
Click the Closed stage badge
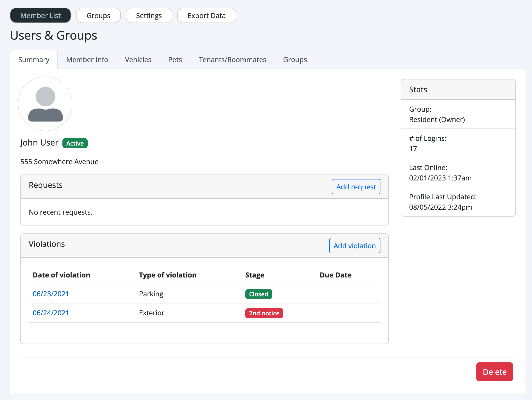click(x=259, y=294)
